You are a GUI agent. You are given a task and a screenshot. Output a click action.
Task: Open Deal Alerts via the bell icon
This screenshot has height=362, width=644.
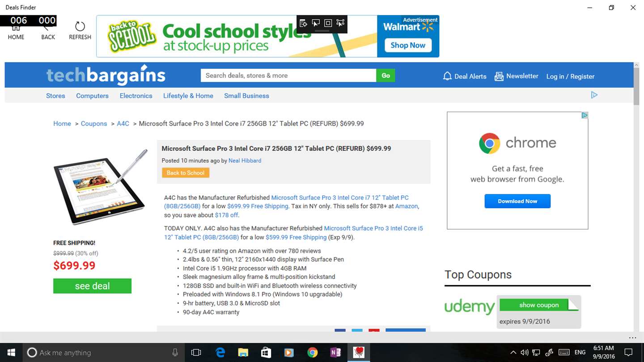(x=447, y=76)
